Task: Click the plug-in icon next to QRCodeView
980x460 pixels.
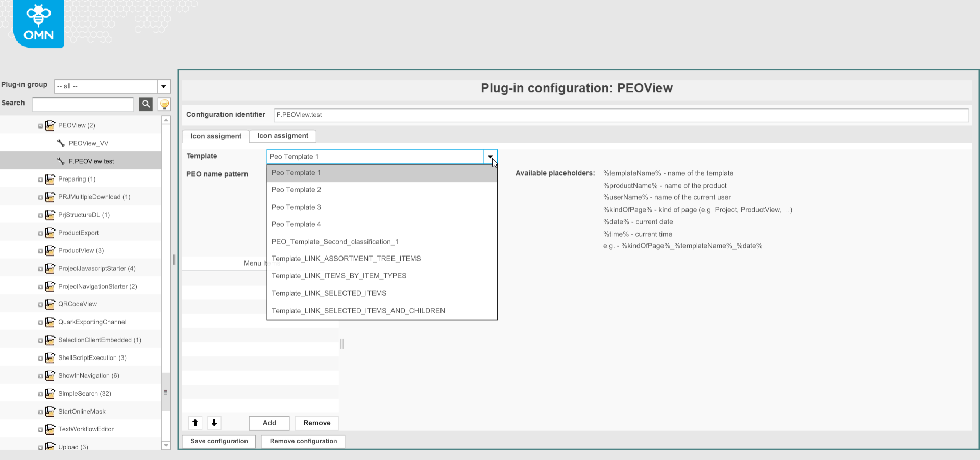Action: [x=50, y=304]
